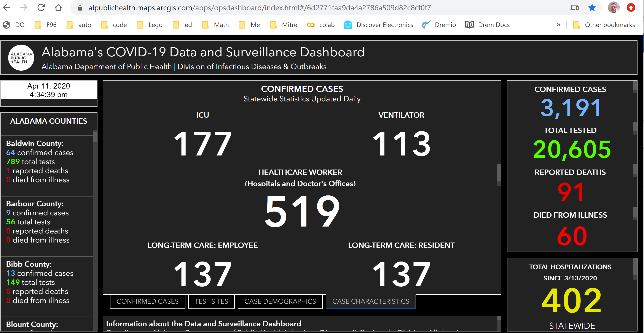Click the Information about the Data heading
This screenshot has height=333, width=644.
(x=204, y=323)
